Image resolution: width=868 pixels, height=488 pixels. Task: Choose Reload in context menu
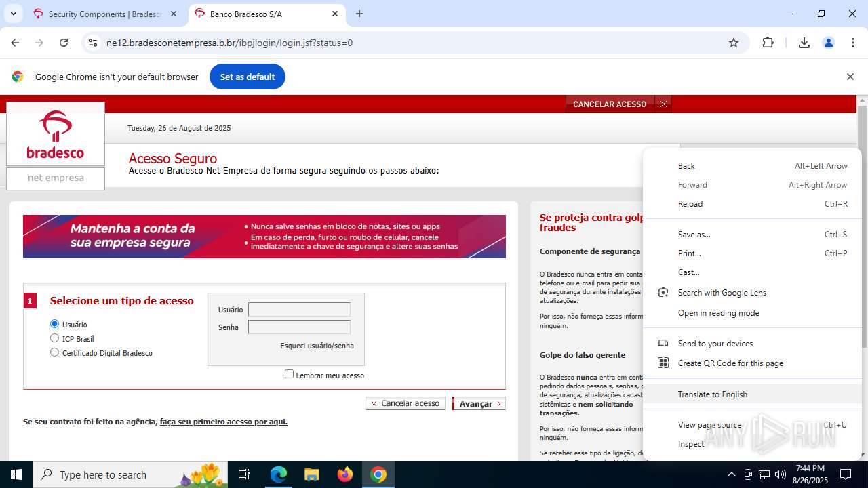click(753, 204)
